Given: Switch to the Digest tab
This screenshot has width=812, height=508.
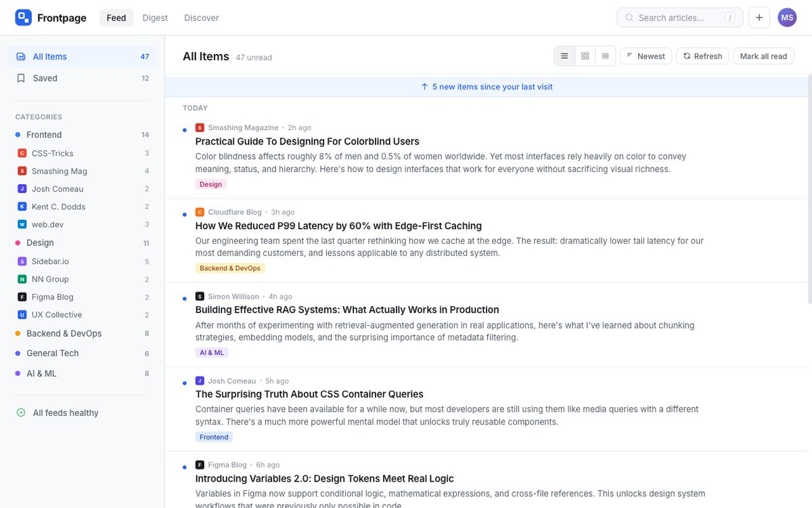Looking at the screenshot, I should [x=155, y=18].
